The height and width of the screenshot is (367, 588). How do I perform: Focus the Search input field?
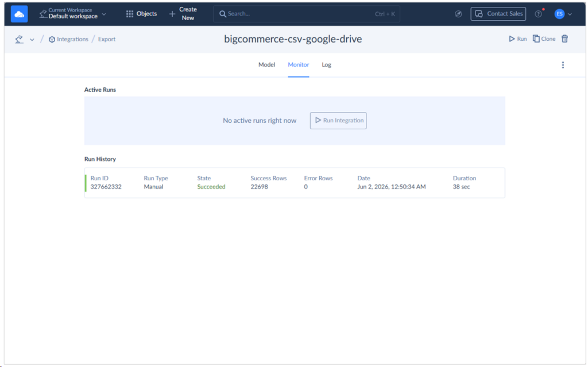coord(307,14)
